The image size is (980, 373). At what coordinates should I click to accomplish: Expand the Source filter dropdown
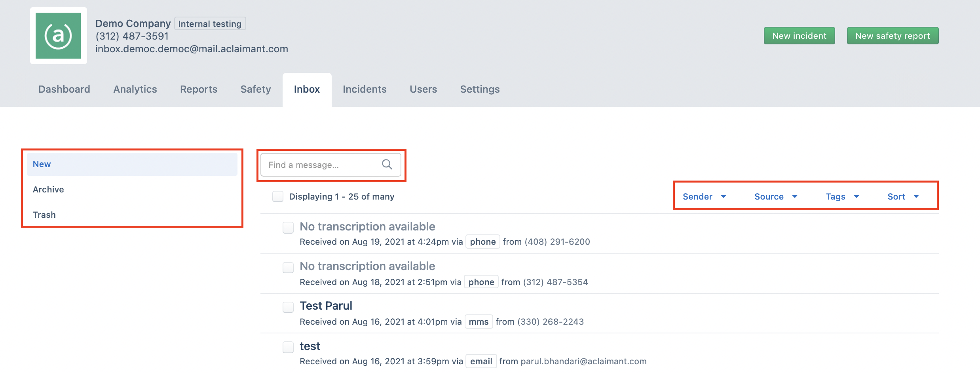[776, 196]
